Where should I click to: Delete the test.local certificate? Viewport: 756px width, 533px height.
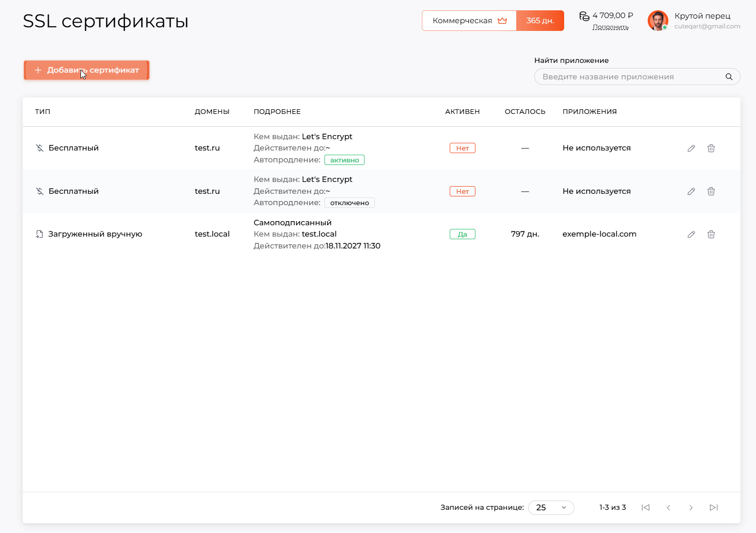point(711,235)
